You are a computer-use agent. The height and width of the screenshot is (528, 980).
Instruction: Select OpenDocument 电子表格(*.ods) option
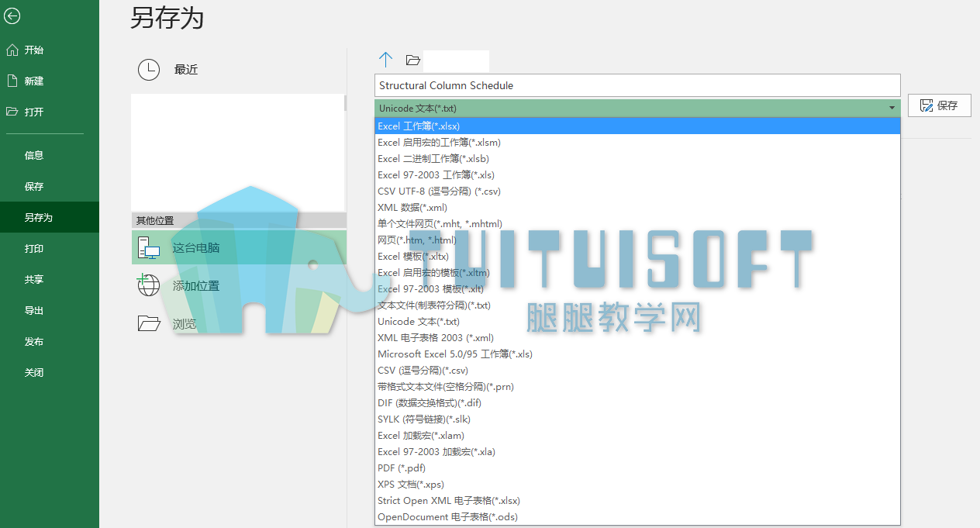click(637, 516)
